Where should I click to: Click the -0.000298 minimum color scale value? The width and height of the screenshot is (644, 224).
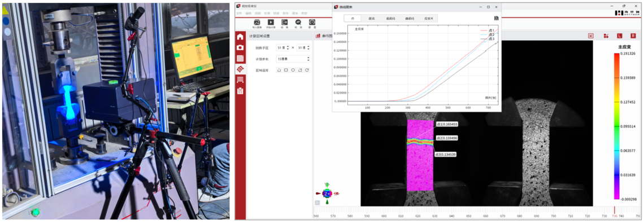[x=628, y=199]
